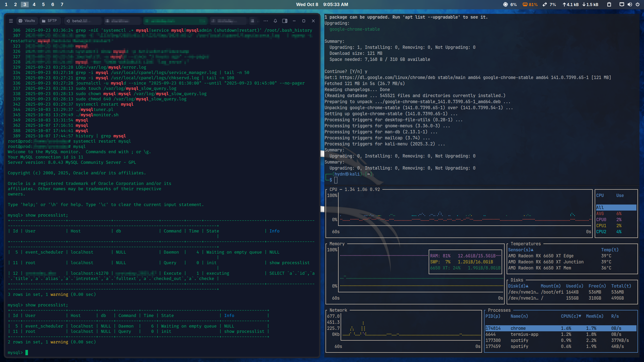Toggle Sensor(s) sort in Temperatures panel
This screenshot has height=362, width=644.
520,250
